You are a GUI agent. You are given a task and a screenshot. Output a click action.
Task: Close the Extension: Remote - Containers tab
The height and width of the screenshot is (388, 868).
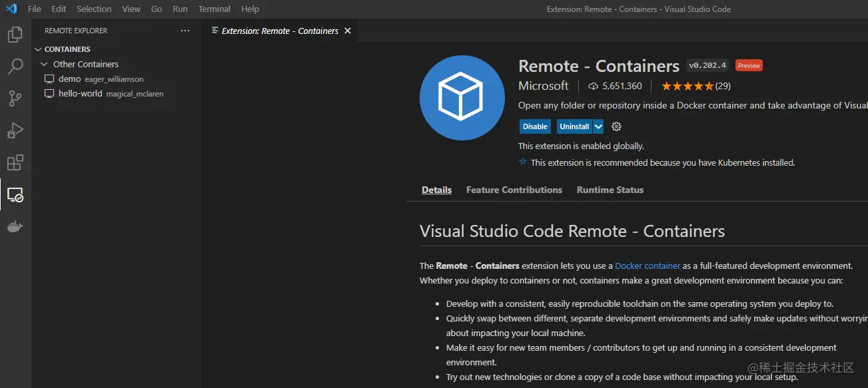click(347, 31)
